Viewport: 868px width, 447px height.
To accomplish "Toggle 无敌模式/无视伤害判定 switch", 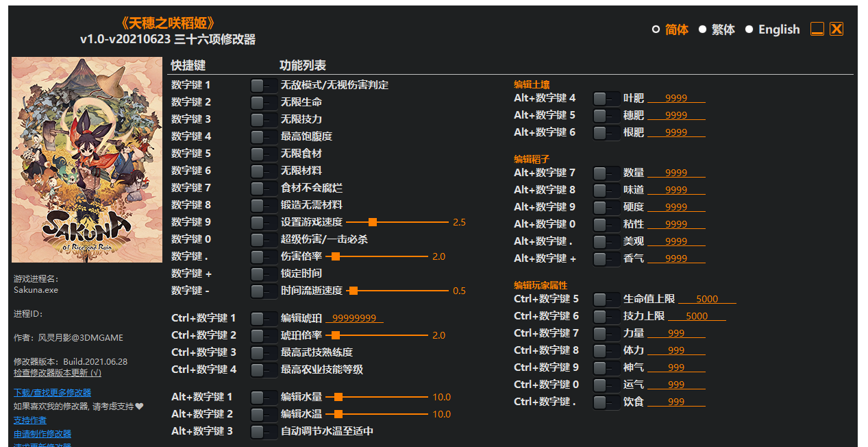I will click(264, 85).
